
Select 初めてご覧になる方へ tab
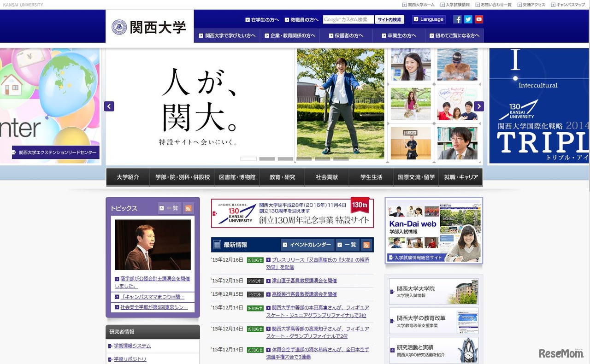coord(454,35)
